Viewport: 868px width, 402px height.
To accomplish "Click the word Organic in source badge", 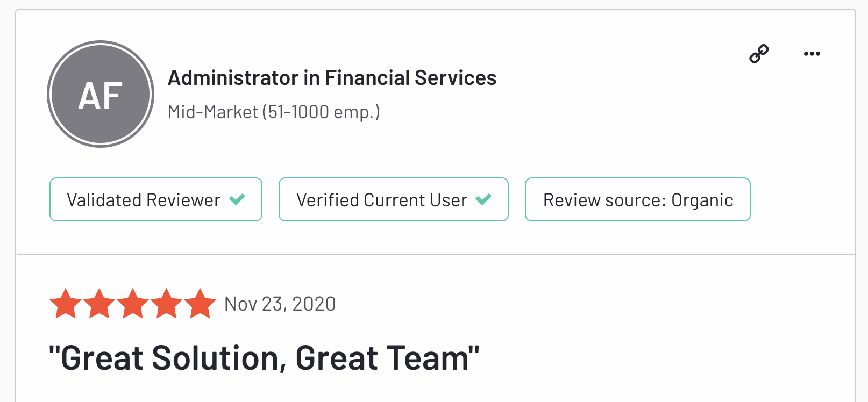I will (x=702, y=200).
